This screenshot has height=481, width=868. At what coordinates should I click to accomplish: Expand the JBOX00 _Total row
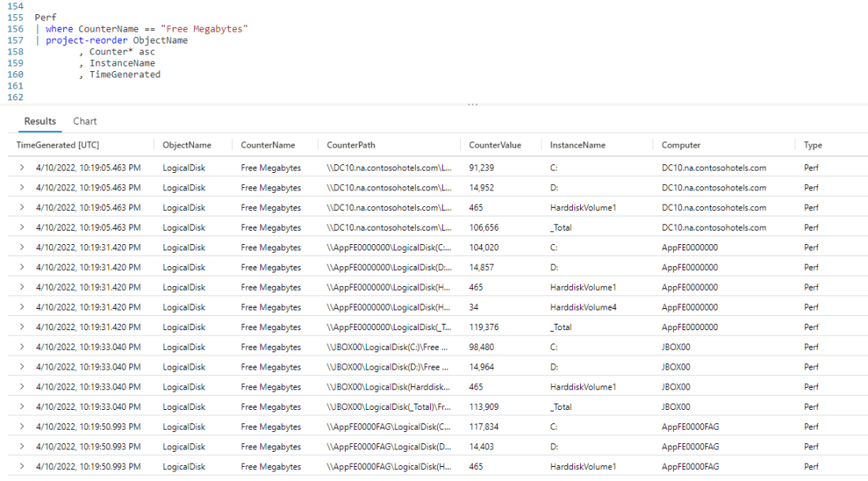click(x=22, y=407)
